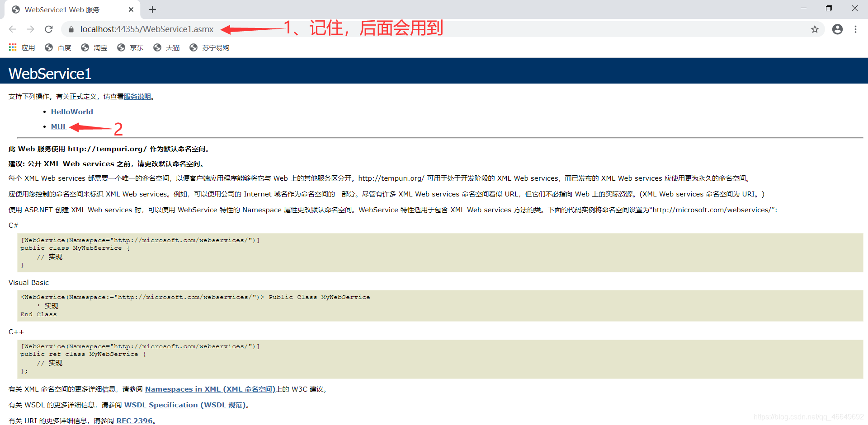Click 'public class MyWebService {' code line
This screenshot has height=425, width=868.
click(75, 248)
